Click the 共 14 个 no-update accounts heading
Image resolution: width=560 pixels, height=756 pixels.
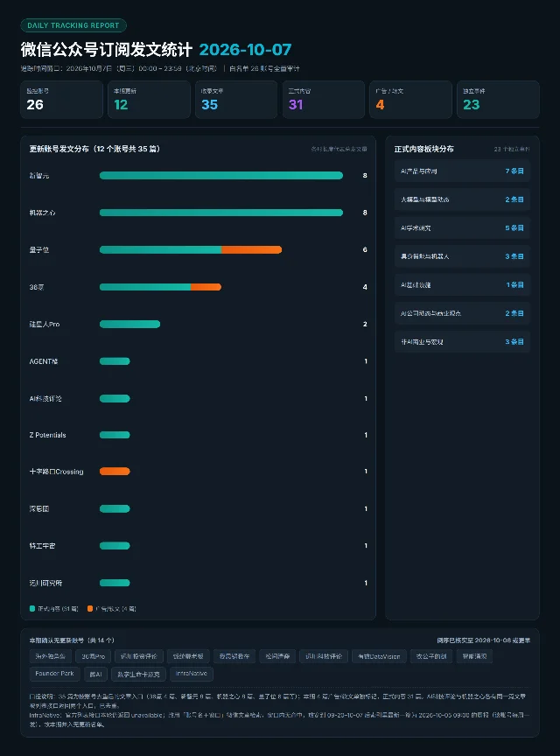point(72,640)
